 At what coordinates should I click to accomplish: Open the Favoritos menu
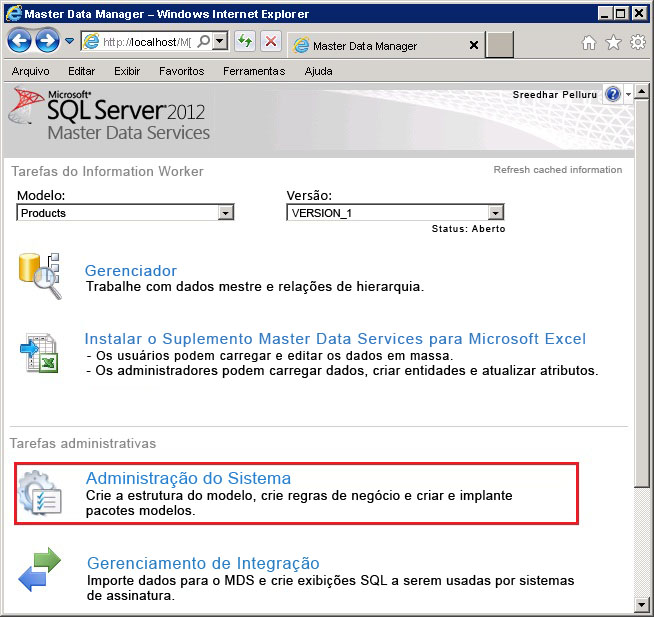pos(181,71)
